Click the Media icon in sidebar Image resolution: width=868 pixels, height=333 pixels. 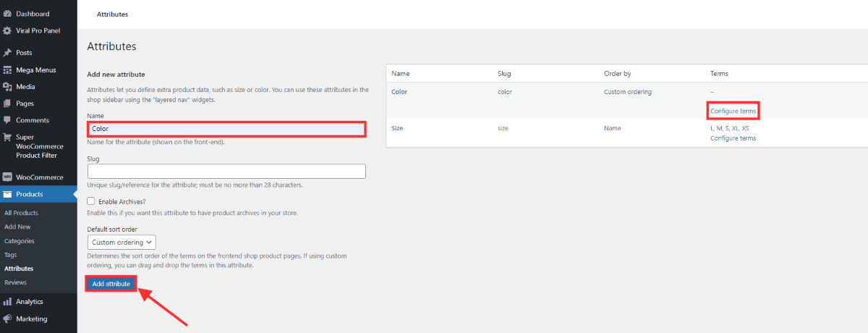pos(7,87)
